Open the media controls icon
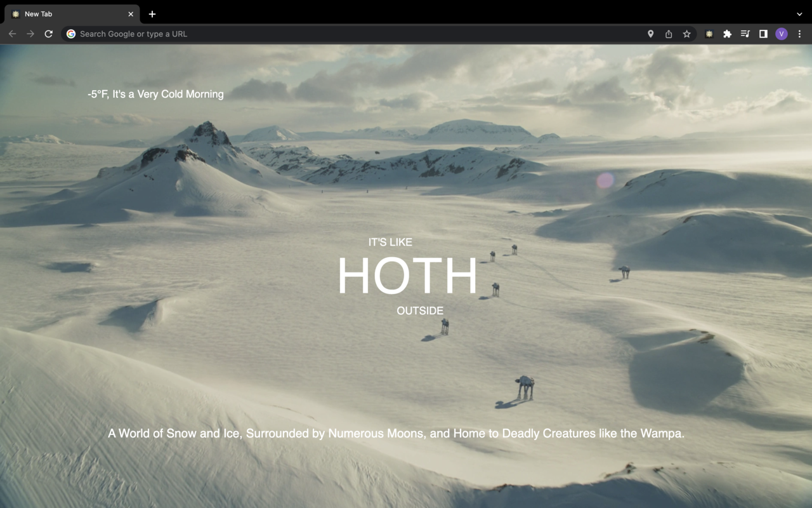The width and height of the screenshot is (812, 508). tap(745, 34)
